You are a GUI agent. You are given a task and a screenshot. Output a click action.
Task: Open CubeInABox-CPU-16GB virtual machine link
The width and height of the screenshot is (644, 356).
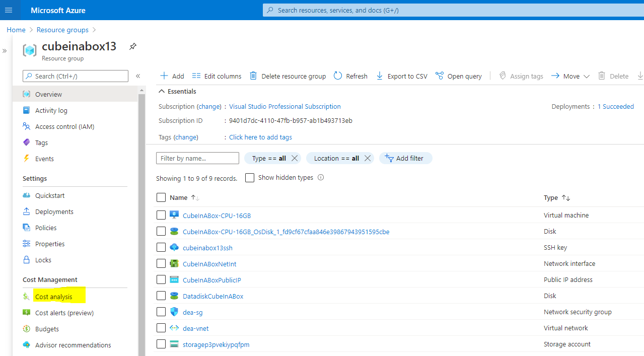[217, 216]
